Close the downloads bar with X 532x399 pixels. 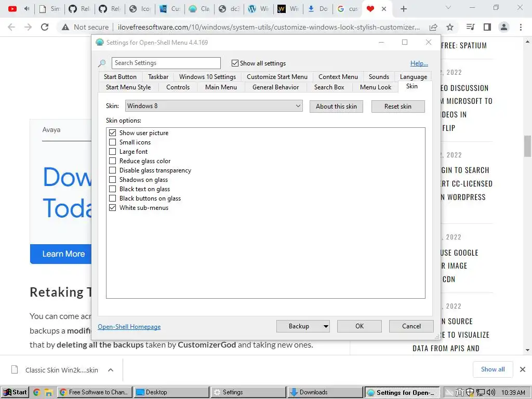click(x=523, y=369)
